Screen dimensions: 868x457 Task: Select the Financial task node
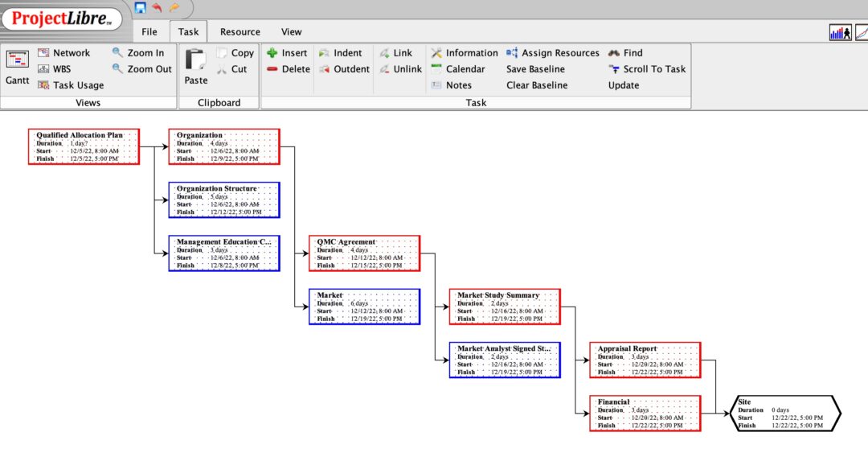pyautogui.click(x=645, y=414)
